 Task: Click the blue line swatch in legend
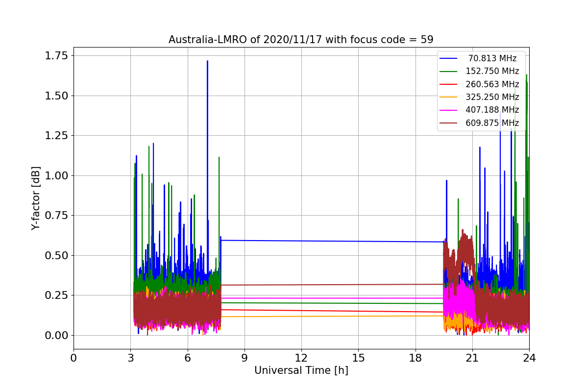448,58
